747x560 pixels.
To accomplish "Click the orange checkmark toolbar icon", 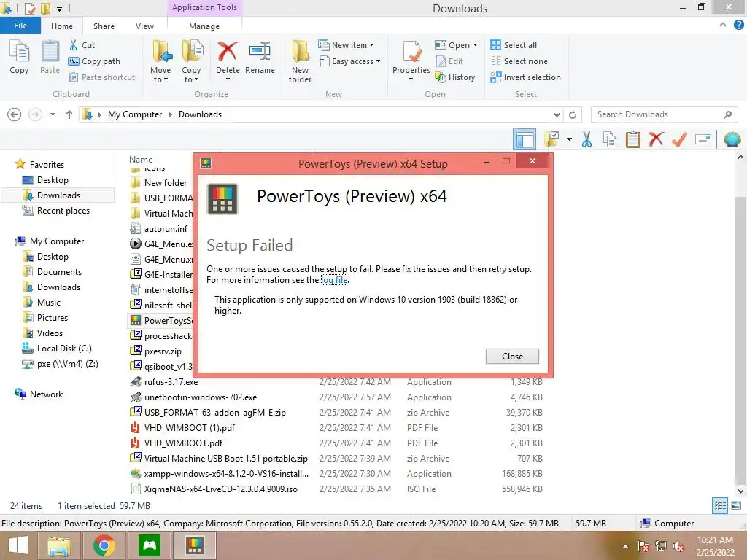I will tap(679, 139).
